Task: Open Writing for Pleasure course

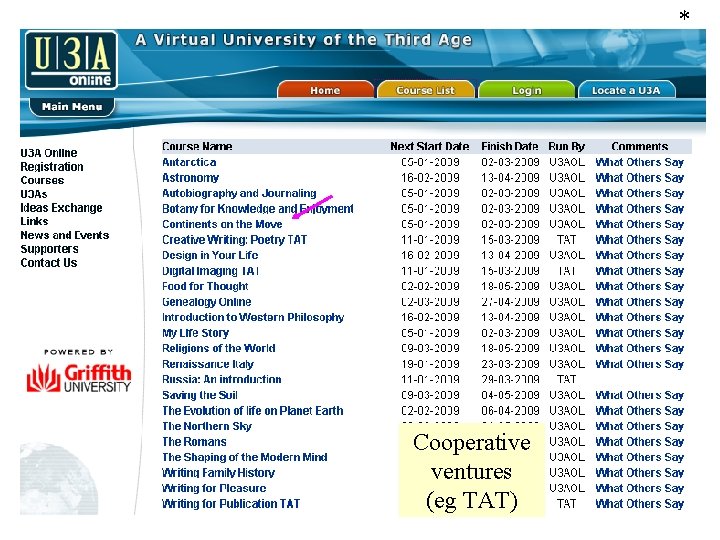Action: (214, 488)
